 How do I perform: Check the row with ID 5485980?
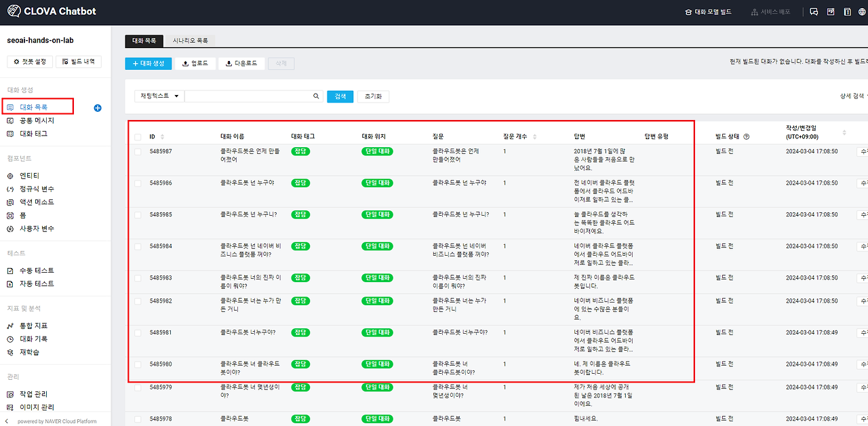point(138,364)
